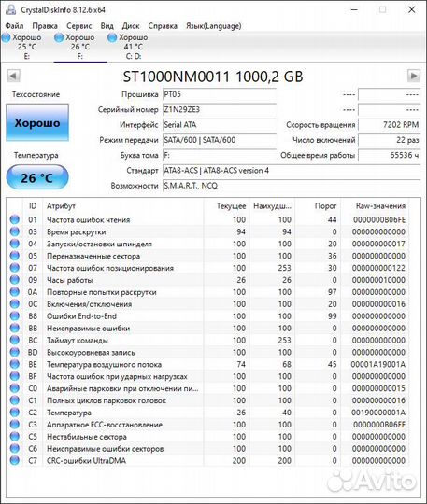The image size is (427, 504).
Task: Click status circle for Переназначенные сектора
Action: (14, 256)
